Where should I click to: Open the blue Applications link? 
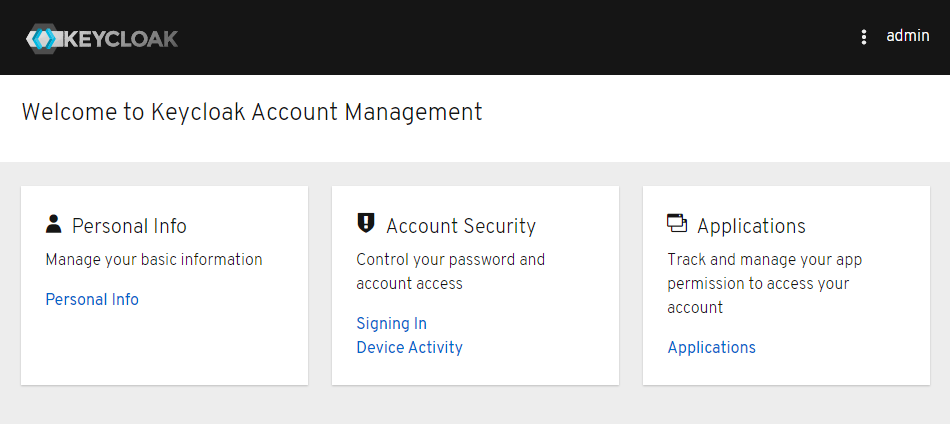point(711,347)
